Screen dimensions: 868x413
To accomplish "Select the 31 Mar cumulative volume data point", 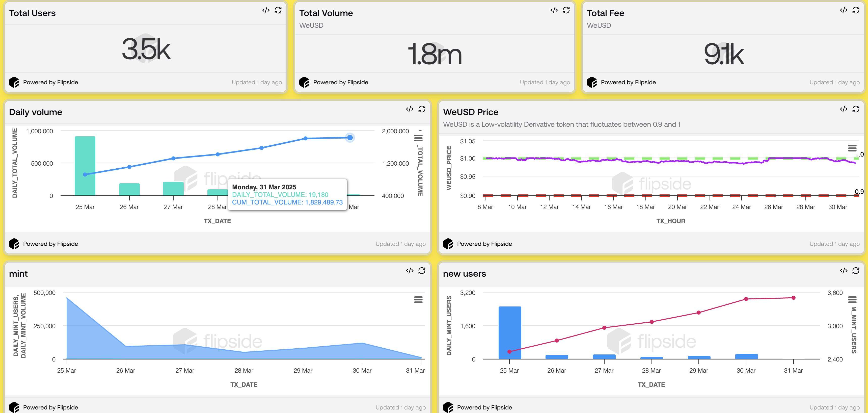I will click(x=350, y=138).
